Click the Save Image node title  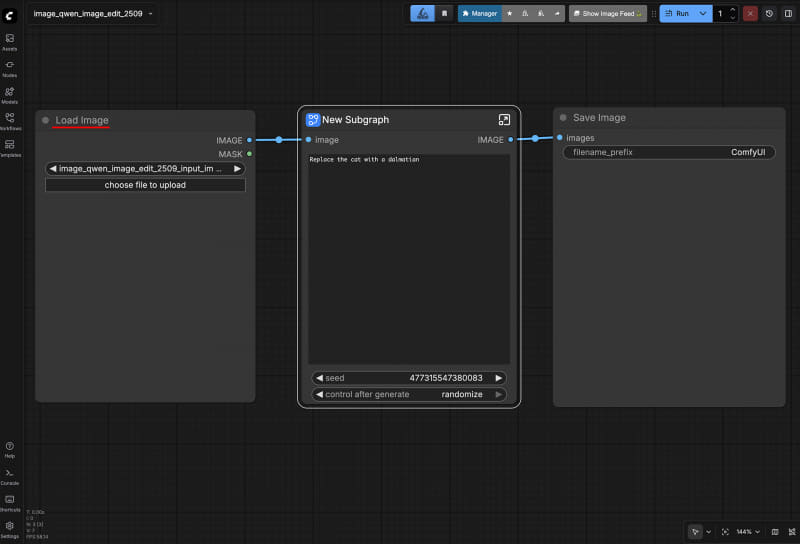(599, 118)
